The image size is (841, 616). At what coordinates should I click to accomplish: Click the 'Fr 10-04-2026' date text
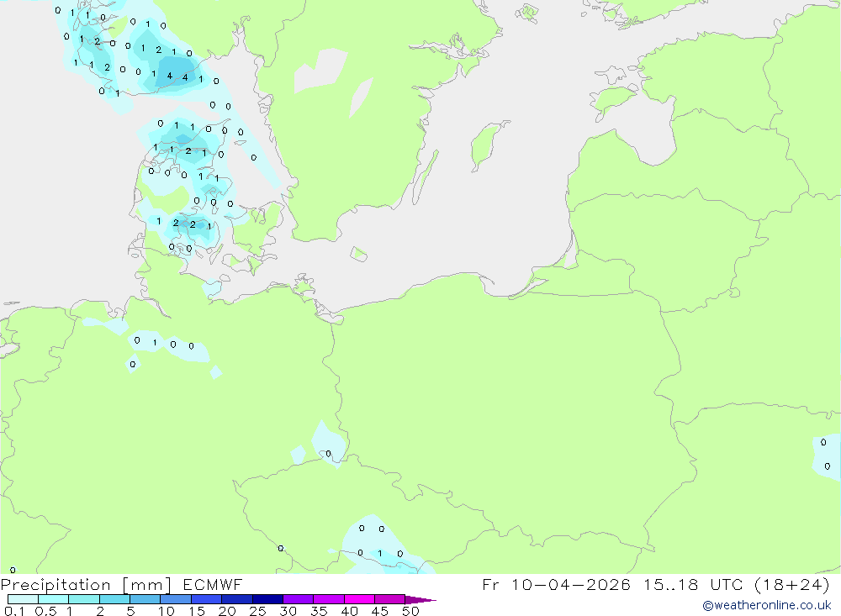point(557,584)
